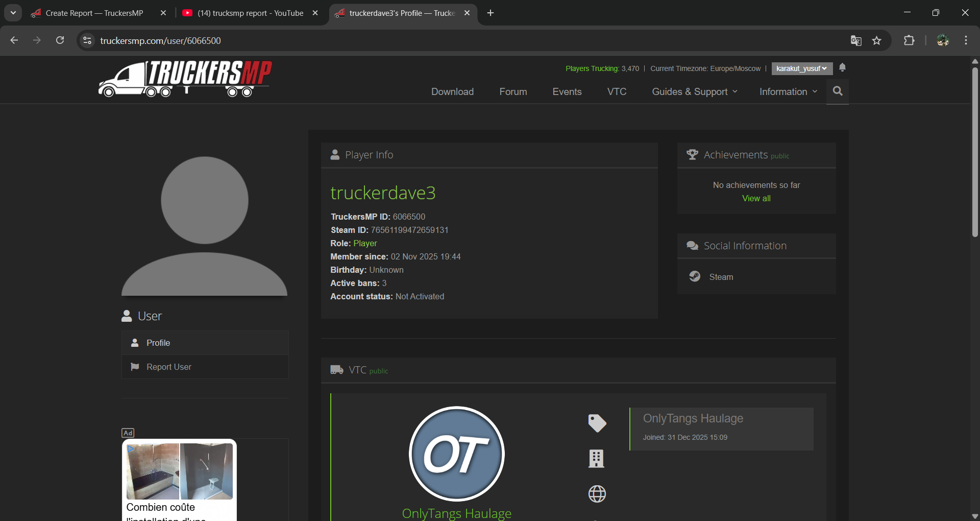Open the Chrome three-dot menu
The width and height of the screenshot is (980, 521).
coord(966,41)
